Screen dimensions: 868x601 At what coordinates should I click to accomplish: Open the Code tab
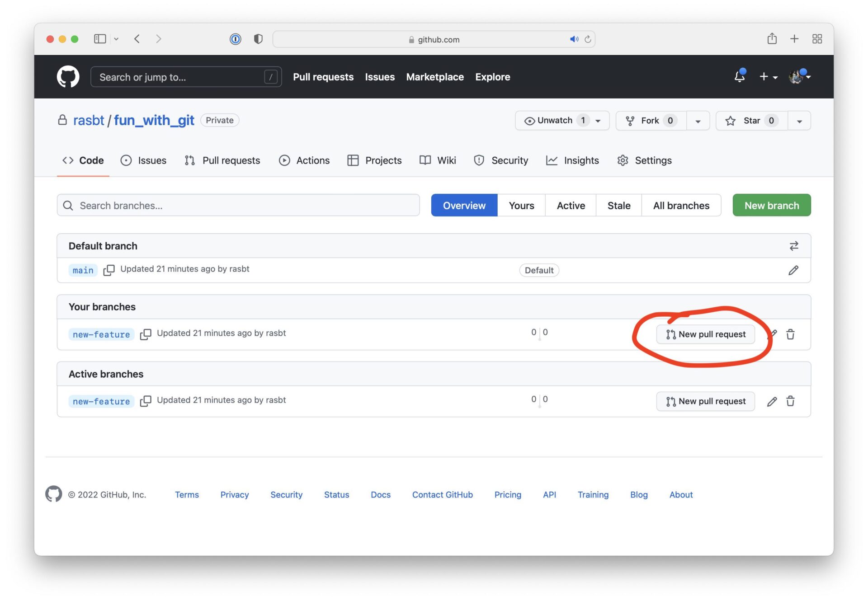83,160
